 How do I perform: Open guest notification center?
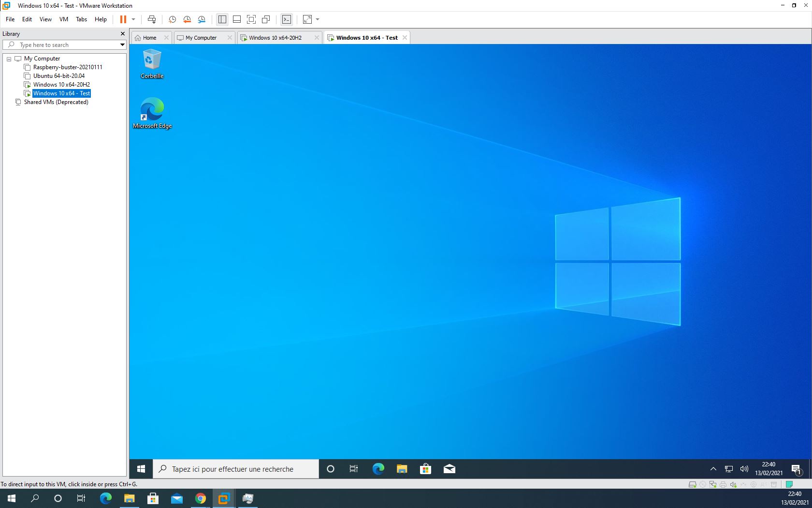(x=797, y=469)
